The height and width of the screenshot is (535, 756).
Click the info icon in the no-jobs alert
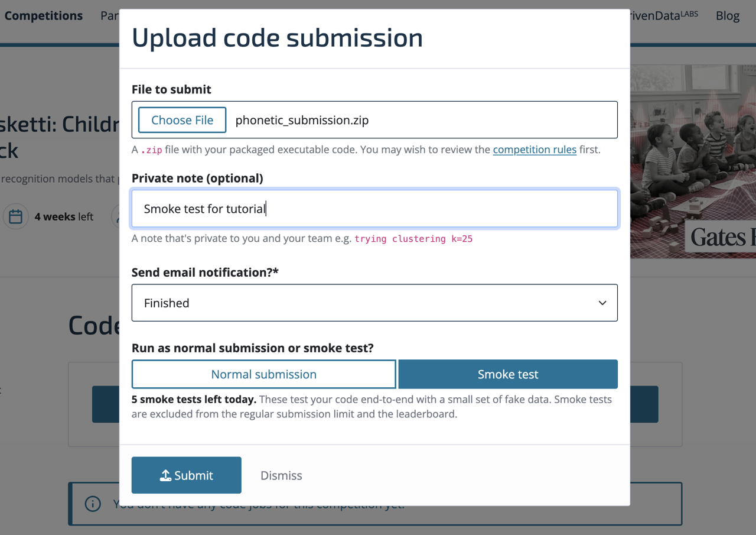coord(93,504)
